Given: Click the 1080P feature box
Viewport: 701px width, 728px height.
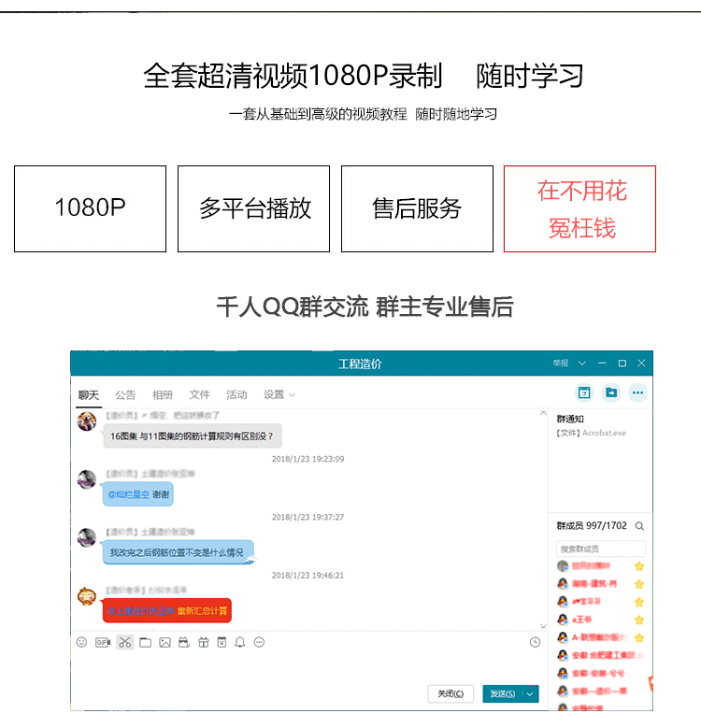Looking at the screenshot, I should [90, 209].
